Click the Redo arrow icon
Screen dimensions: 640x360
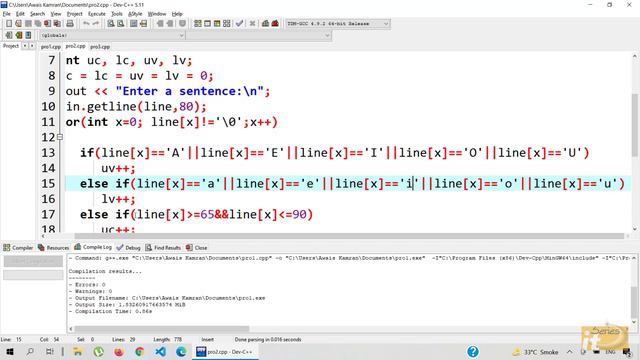[96, 24]
